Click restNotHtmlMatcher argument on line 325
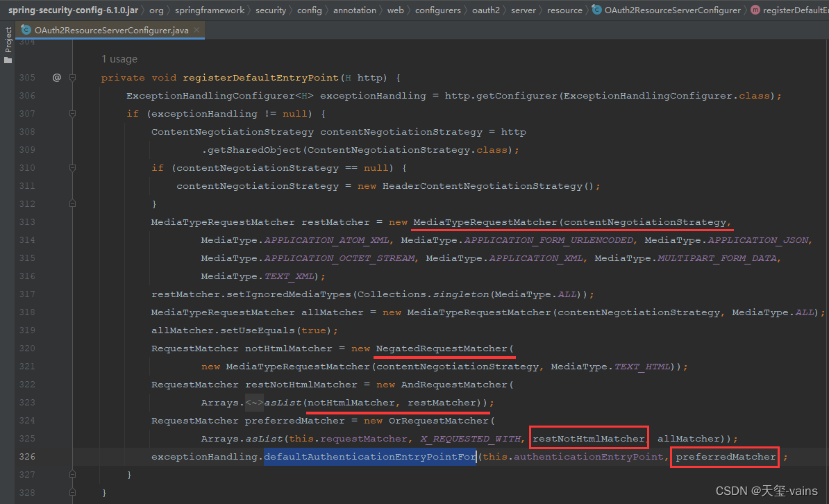Screen dimensions: 829x504 (589, 439)
